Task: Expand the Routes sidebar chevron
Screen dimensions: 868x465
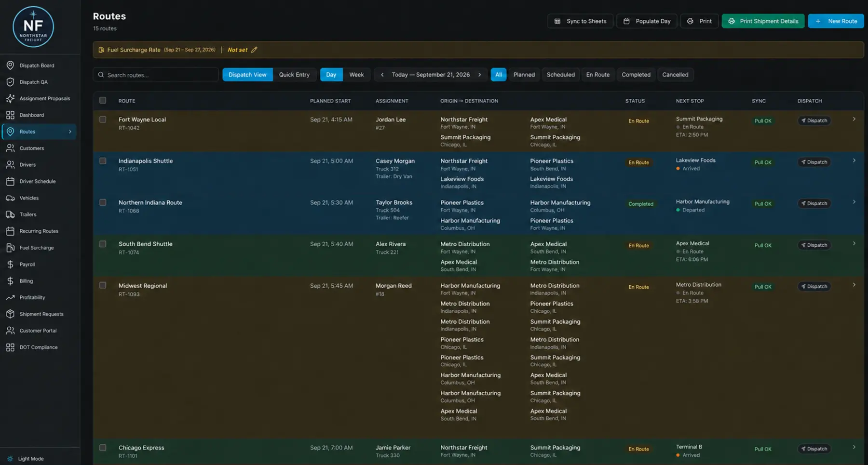Action: (70, 132)
